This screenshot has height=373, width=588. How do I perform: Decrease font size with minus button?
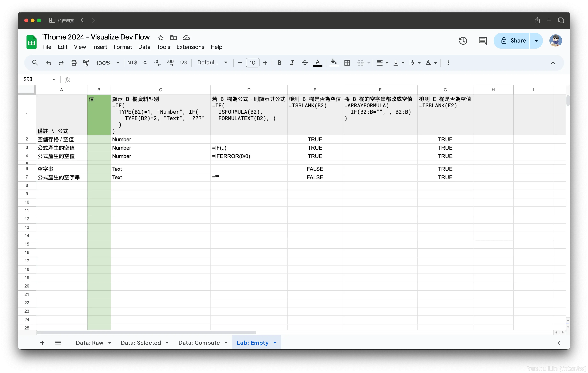240,63
